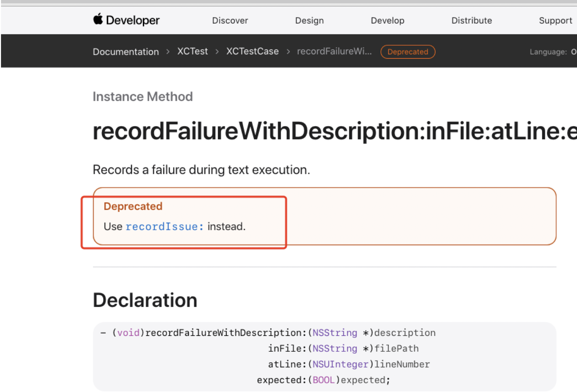Open the XCTest breadcrumb link
This screenshot has width=577, height=392.
tap(193, 51)
